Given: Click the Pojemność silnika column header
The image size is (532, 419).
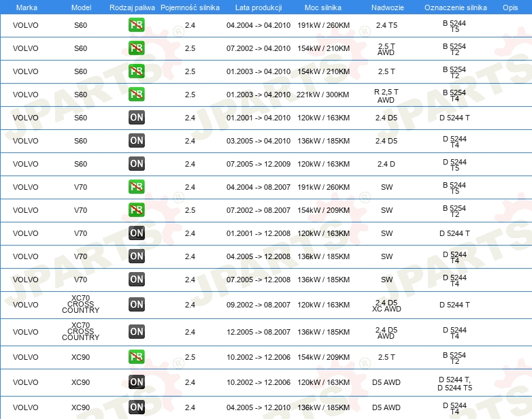Looking at the screenshot, I should coord(190,7).
